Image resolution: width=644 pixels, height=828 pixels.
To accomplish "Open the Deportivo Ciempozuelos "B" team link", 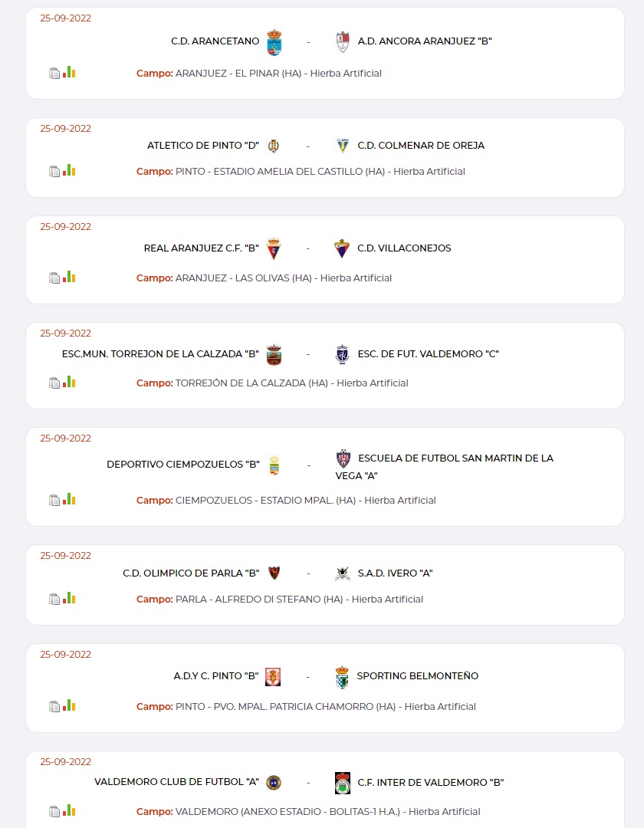I will coord(183,465).
